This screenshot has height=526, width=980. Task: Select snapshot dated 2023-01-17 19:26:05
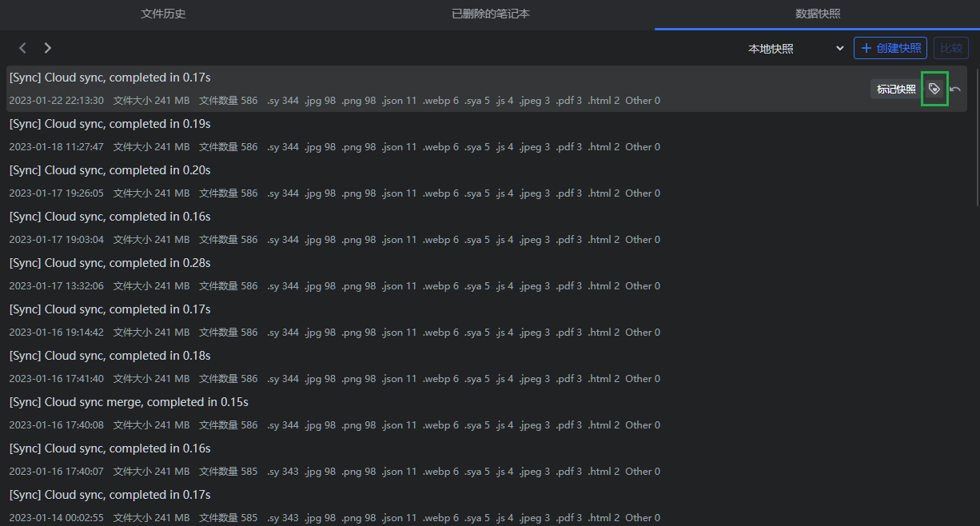tap(486, 181)
